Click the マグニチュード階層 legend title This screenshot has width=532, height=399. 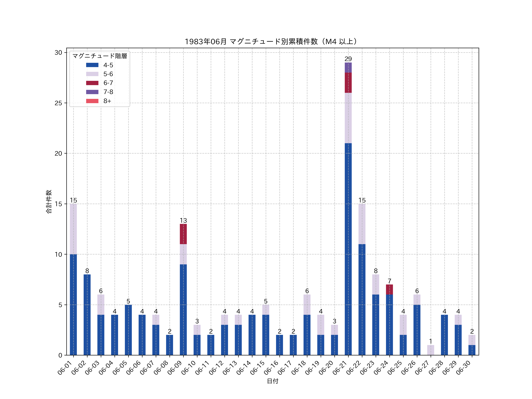coord(100,56)
